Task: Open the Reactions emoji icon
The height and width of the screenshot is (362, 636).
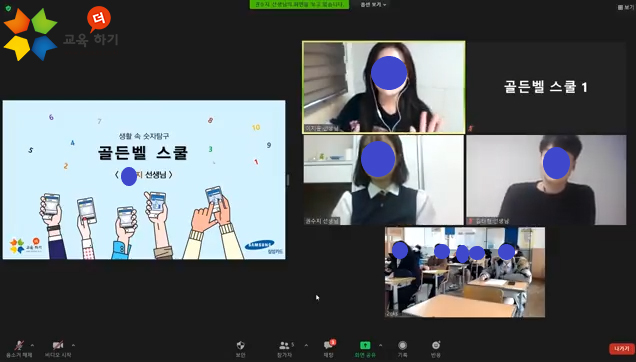Action: [x=436, y=349]
